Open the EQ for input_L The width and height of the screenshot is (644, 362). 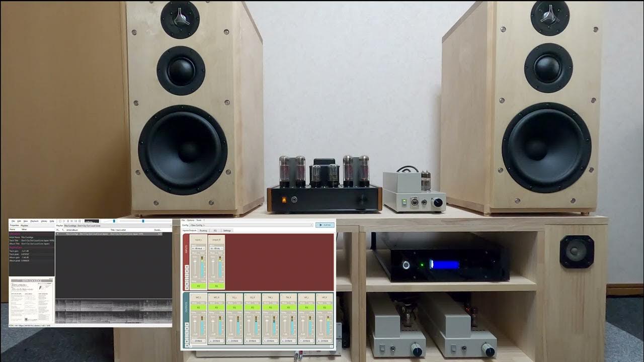click(198, 286)
